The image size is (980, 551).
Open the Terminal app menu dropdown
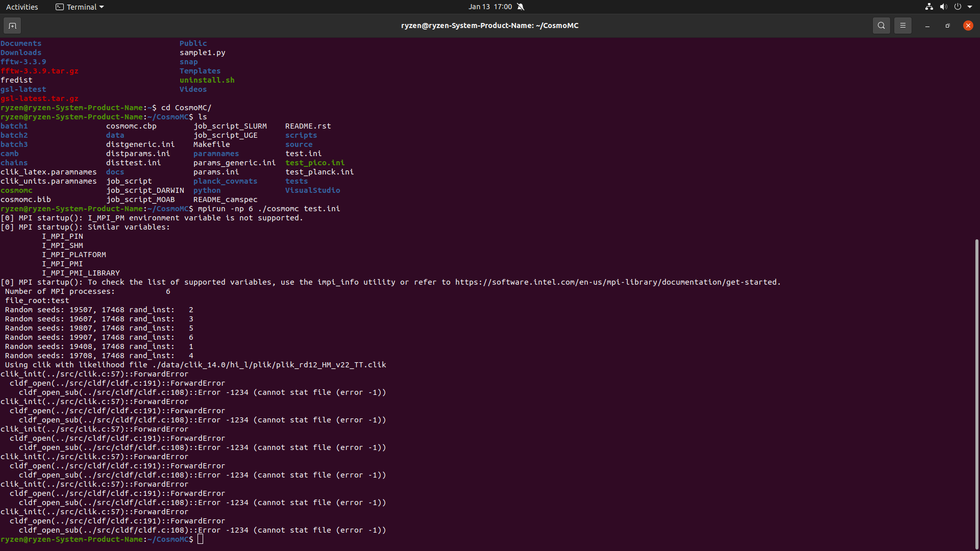click(80, 7)
